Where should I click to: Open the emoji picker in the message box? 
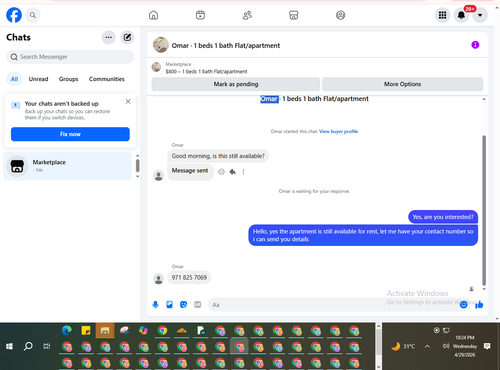[x=463, y=305]
